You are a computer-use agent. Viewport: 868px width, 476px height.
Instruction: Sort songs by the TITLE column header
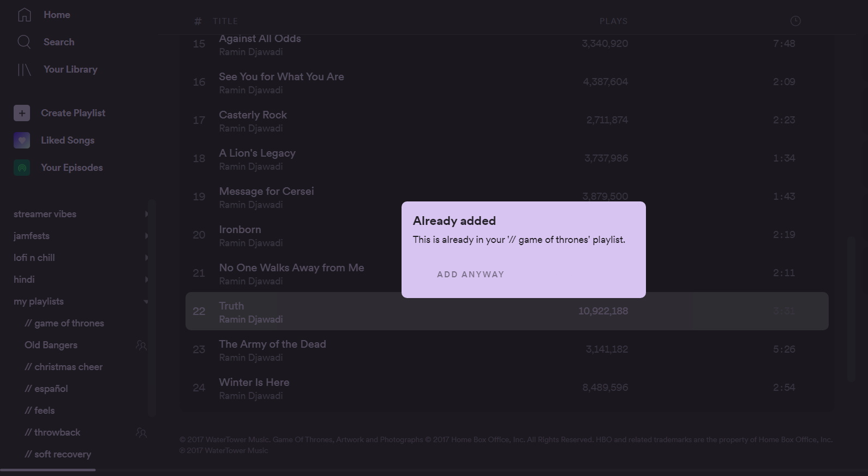tap(226, 21)
